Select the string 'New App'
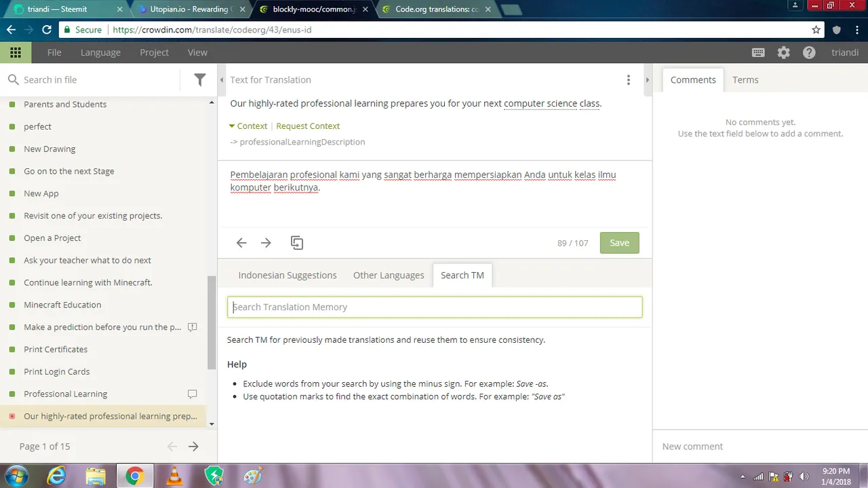This screenshot has height=488, width=868. tap(41, 193)
